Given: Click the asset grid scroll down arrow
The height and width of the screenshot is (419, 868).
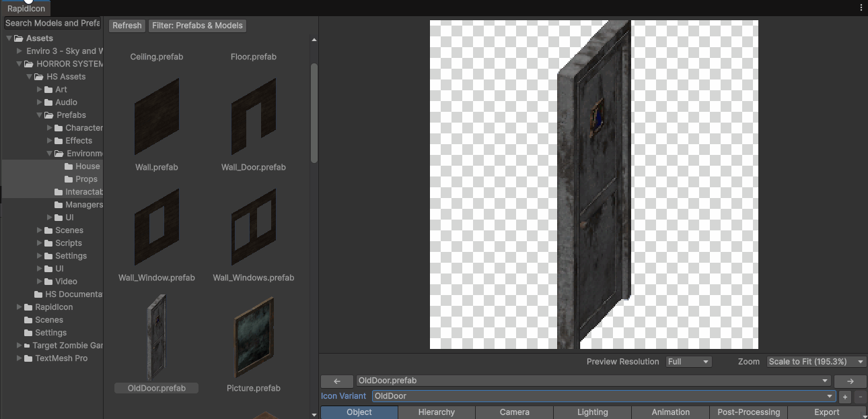Looking at the screenshot, I should click(x=314, y=414).
